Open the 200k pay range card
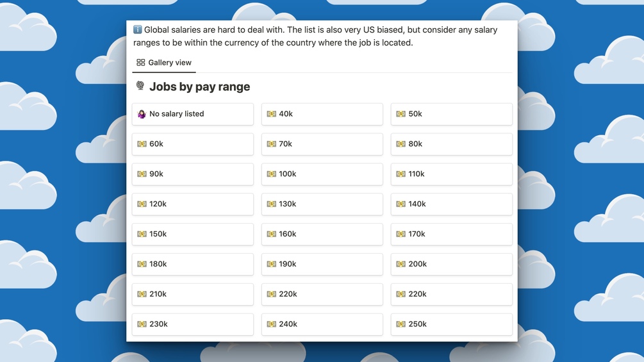The width and height of the screenshot is (644, 362). click(451, 265)
